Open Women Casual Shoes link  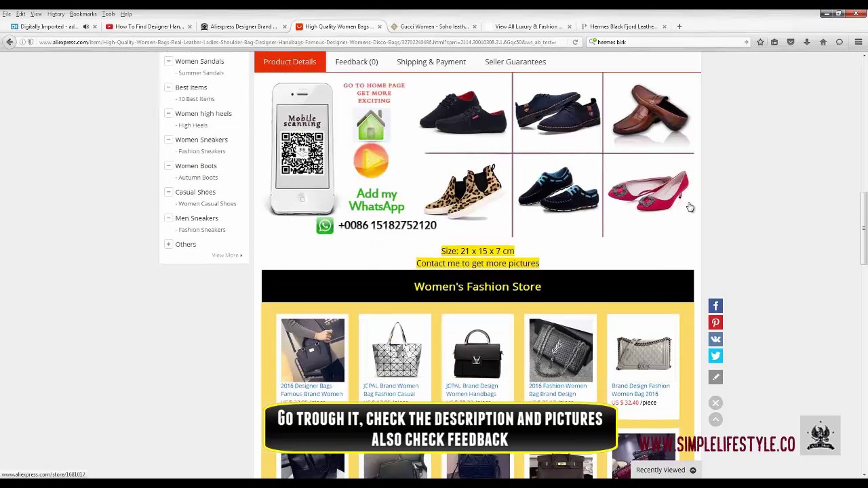207,203
